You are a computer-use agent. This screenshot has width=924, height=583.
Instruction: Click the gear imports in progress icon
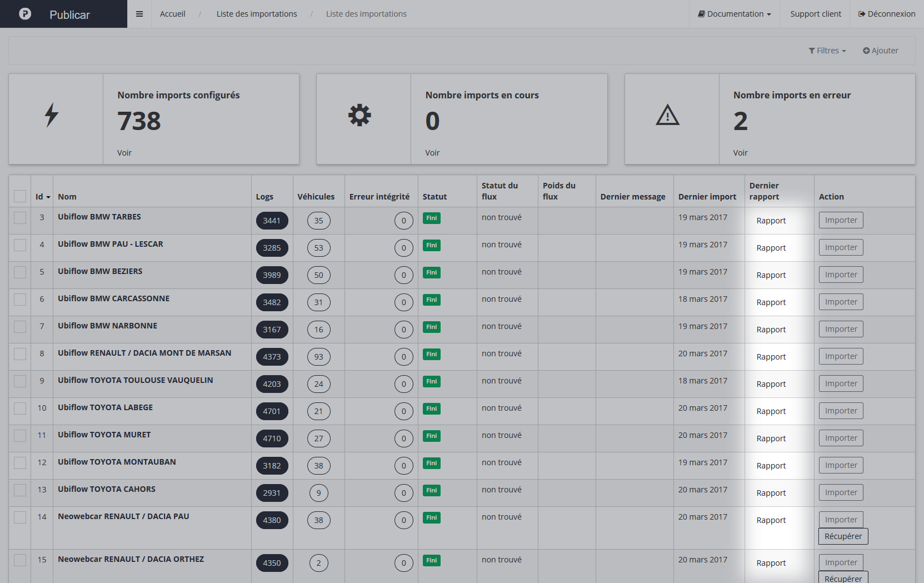point(359,115)
